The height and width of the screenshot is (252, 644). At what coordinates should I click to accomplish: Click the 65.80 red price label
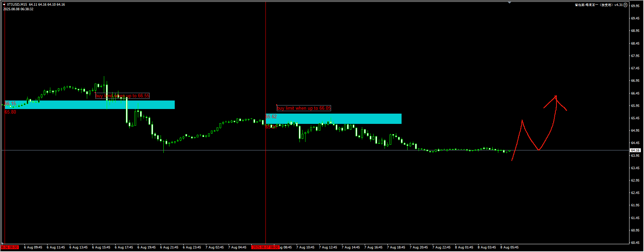(x=10, y=112)
